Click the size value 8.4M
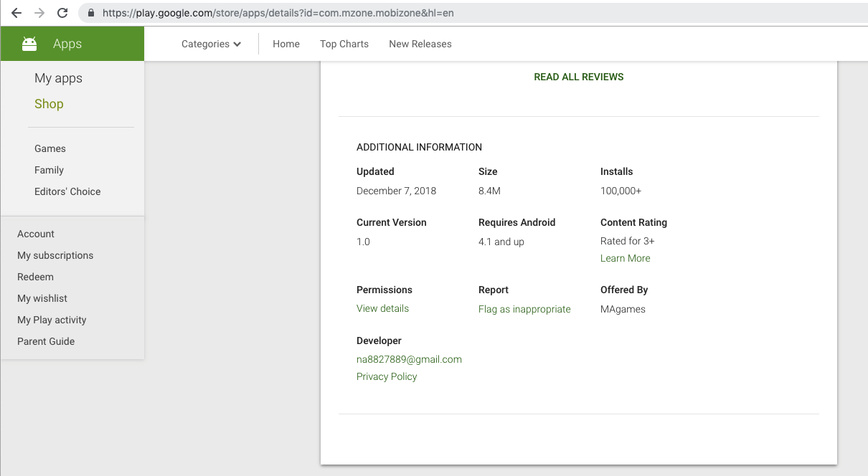The image size is (868, 476). pyautogui.click(x=489, y=191)
